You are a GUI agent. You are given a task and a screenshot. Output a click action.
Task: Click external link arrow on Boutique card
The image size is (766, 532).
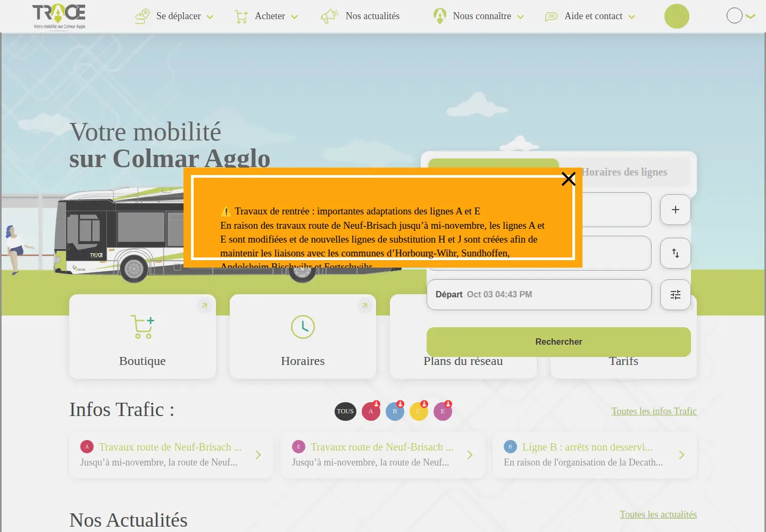(204, 305)
